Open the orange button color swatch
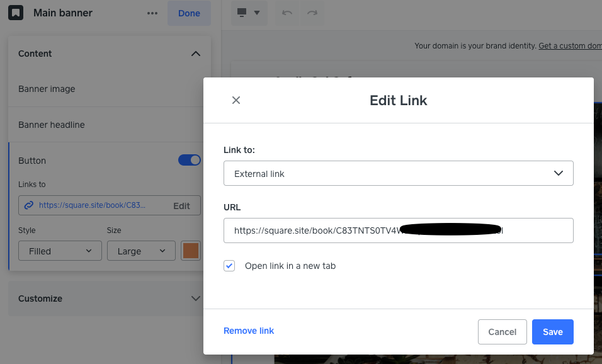Viewport: 602px width, 364px height. [191, 251]
